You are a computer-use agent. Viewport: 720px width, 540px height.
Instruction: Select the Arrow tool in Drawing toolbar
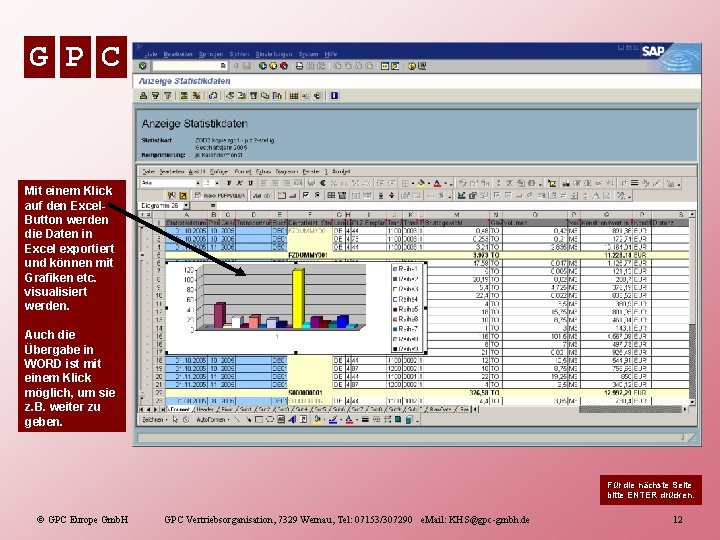pyautogui.click(x=248, y=419)
